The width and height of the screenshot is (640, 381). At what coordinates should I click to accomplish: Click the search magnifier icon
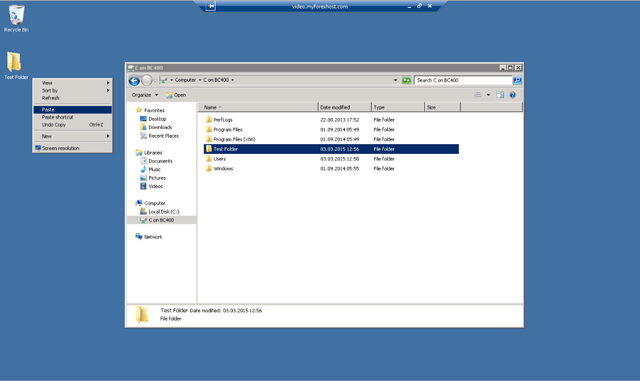[517, 80]
